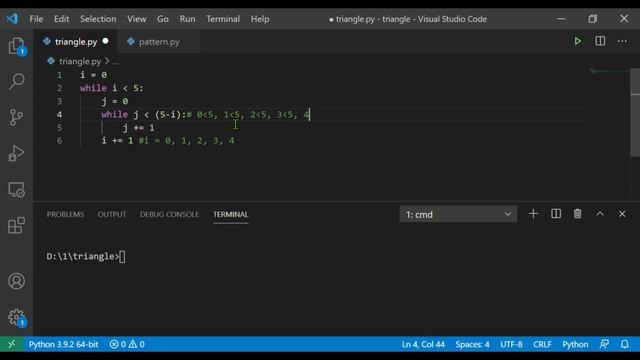Open the Selection menu
This screenshot has width=640, height=360.
98,19
